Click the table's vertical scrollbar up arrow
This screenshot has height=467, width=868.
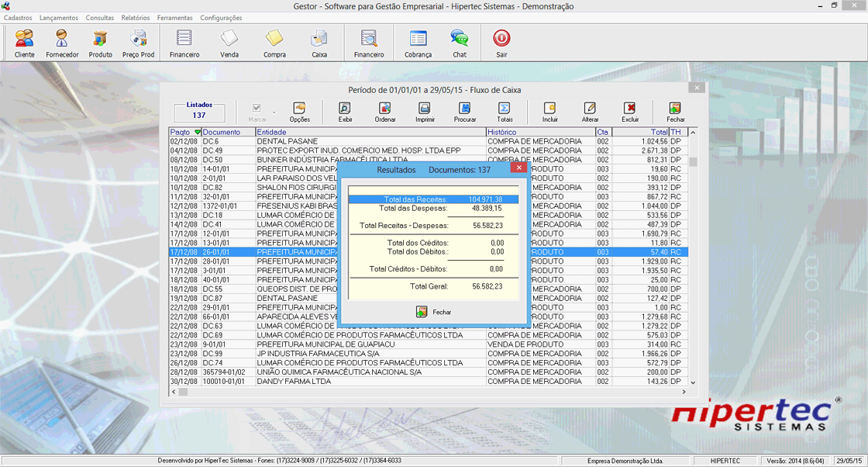click(x=693, y=133)
